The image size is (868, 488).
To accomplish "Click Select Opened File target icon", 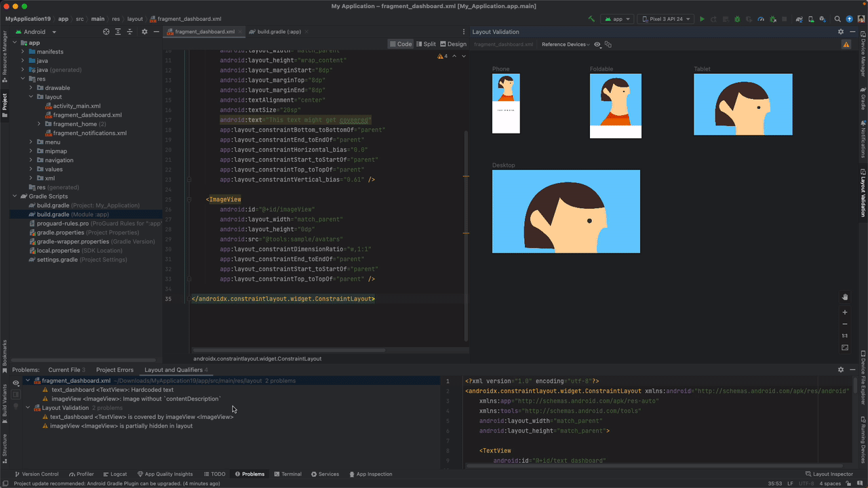I will [106, 32].
